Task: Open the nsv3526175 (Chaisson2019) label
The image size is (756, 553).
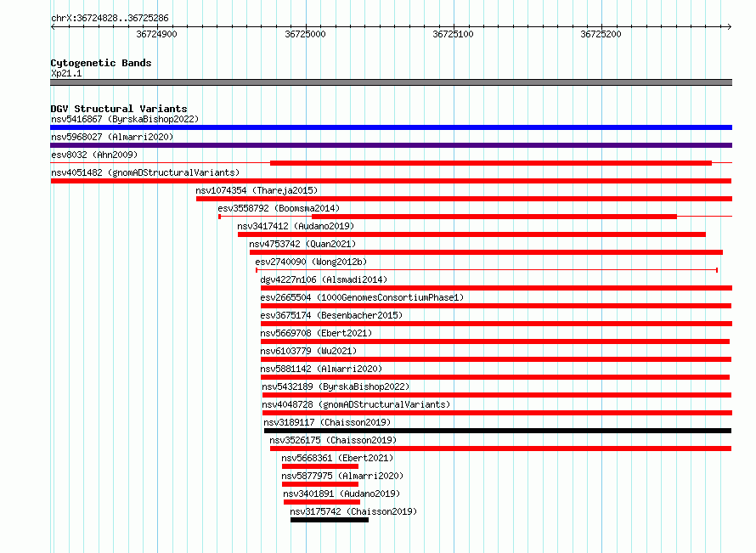Action: (333, 440)
